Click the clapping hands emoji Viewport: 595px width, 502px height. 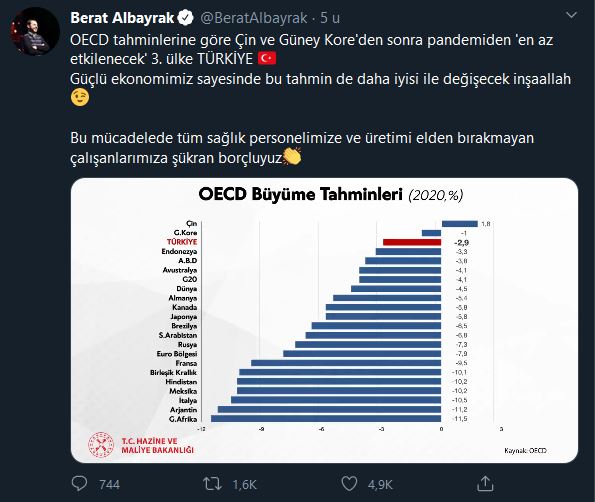tap(292, 156)
